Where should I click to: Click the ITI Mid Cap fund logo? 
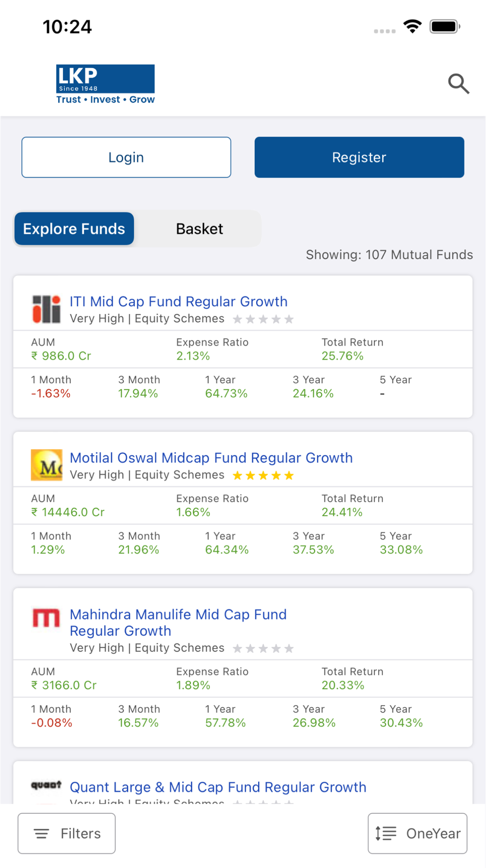pyautogui.click(x=46, y=309)
